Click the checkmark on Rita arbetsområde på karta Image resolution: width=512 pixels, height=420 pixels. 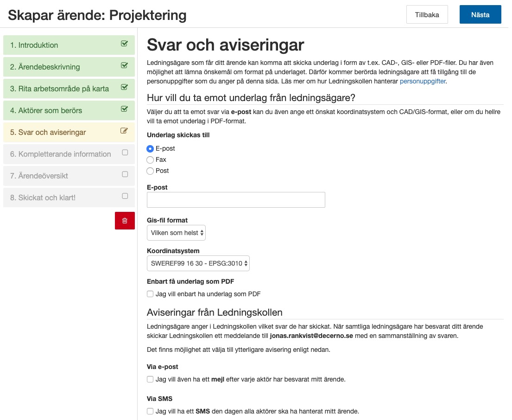click(124, 89)
